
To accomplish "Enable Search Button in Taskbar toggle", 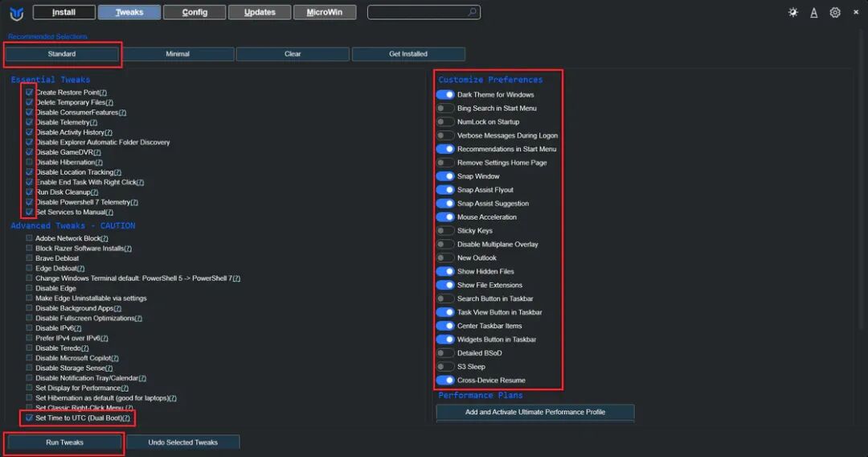I will tap(445, 298).
